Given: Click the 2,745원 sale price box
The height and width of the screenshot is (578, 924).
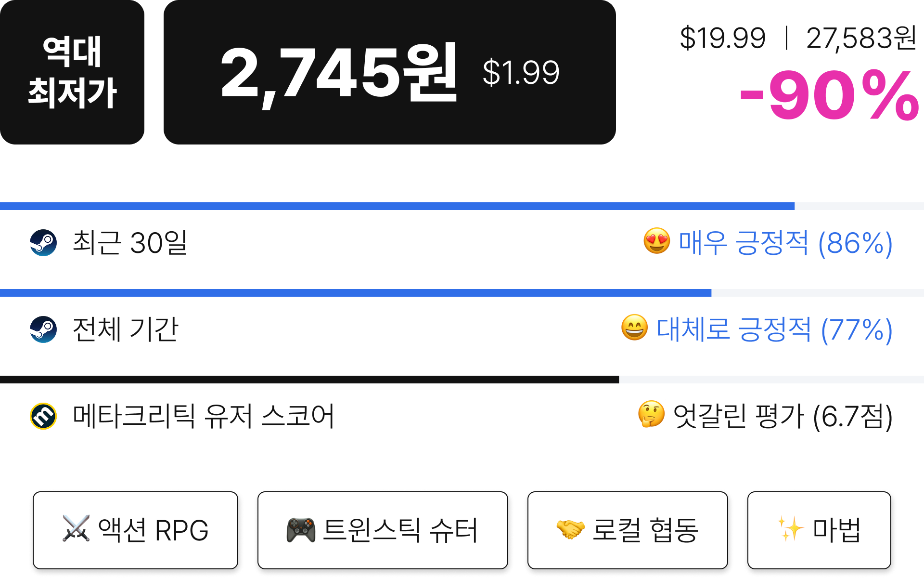Looking at the screenshot, I should [x=390, y=72].
